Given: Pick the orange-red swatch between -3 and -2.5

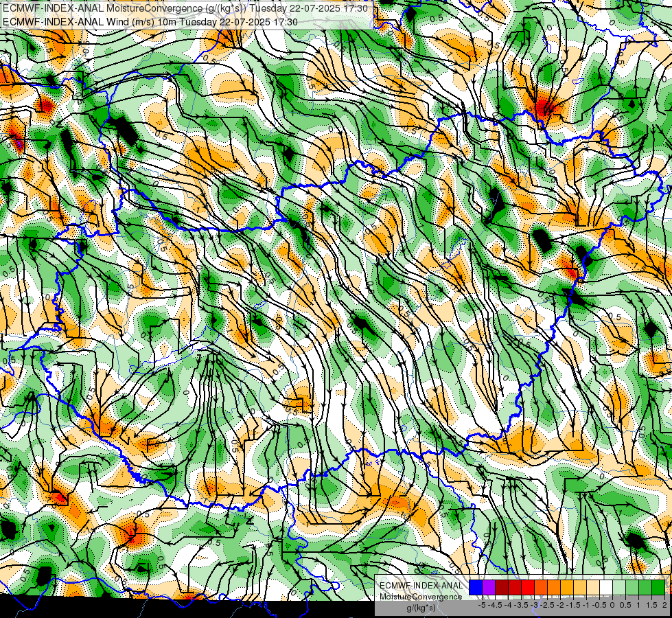Looking at the screenshot, I should tap(541, 587).
